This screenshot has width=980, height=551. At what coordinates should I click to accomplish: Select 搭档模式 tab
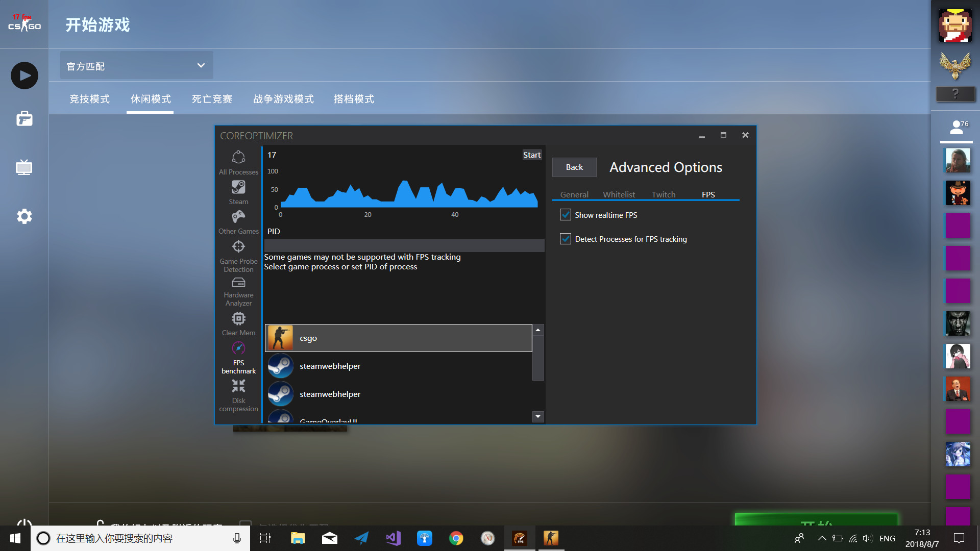(x=354, y=99)
